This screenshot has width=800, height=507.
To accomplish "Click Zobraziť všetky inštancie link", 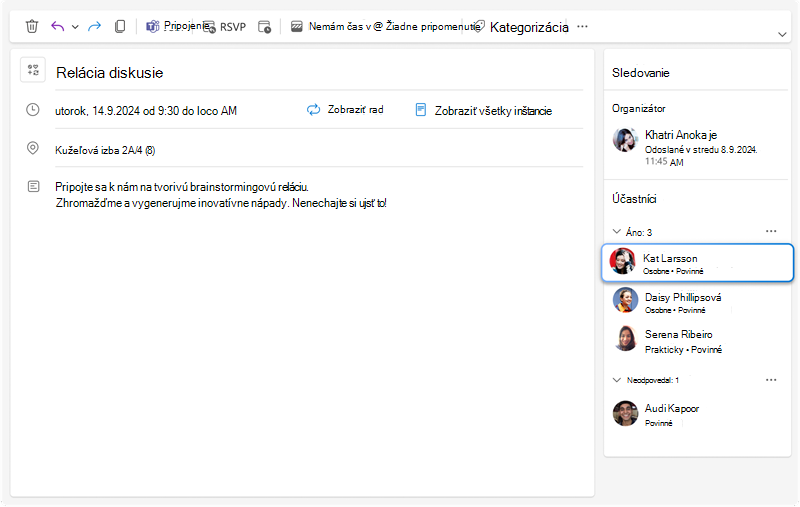I will [484, 110].
